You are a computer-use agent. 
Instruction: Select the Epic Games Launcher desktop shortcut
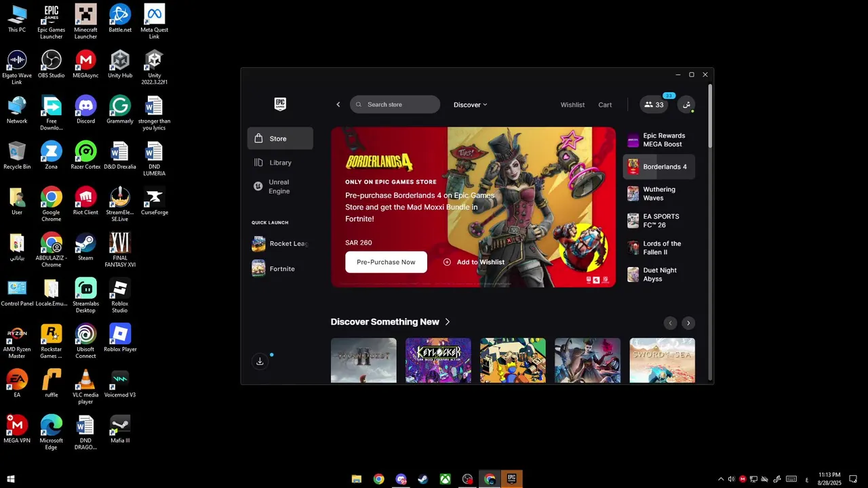coord(52,22)
